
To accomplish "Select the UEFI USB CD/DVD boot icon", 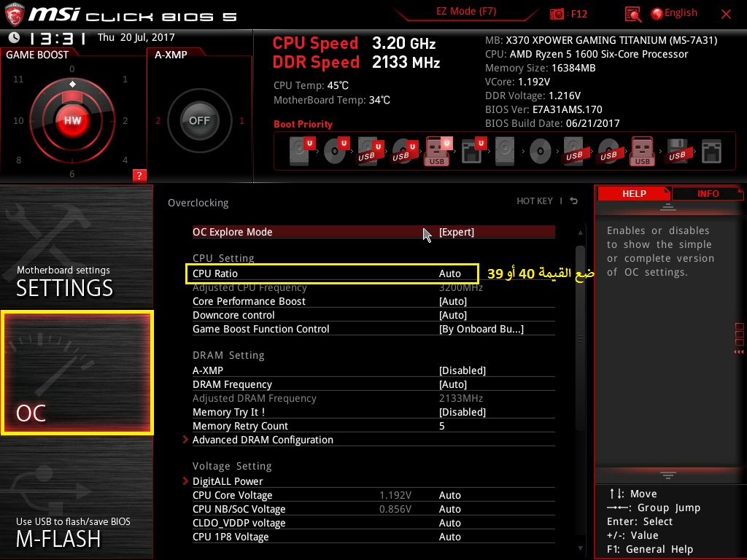I will pyautogui.click(x=404, y=151).
